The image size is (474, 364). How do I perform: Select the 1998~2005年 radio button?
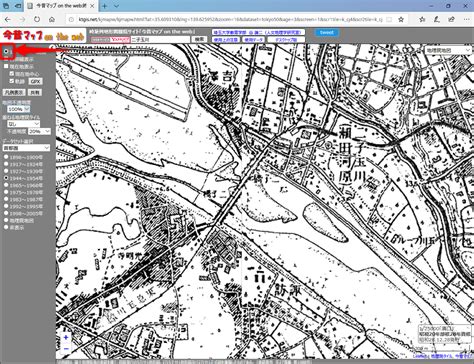tap(6, 213)
